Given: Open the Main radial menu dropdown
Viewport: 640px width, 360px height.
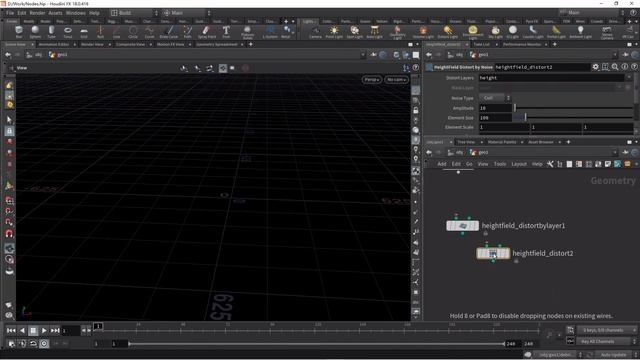Looking at the screenshot, I should point(187,13).
